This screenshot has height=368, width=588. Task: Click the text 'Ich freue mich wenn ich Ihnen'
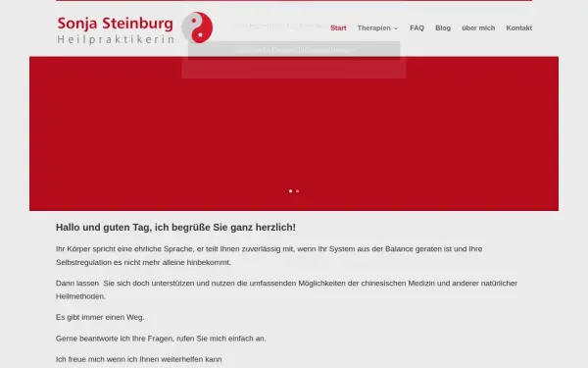tap(139, 359)
